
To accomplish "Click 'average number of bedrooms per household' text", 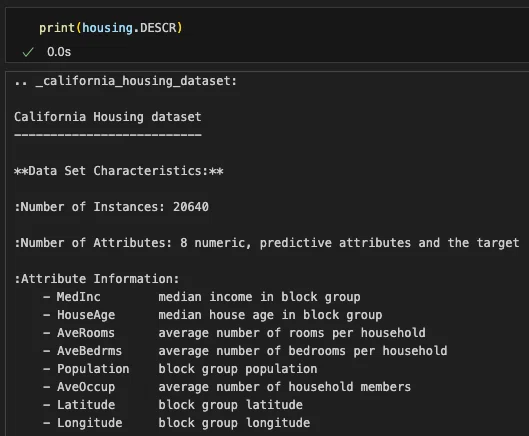I will point(303,351).
